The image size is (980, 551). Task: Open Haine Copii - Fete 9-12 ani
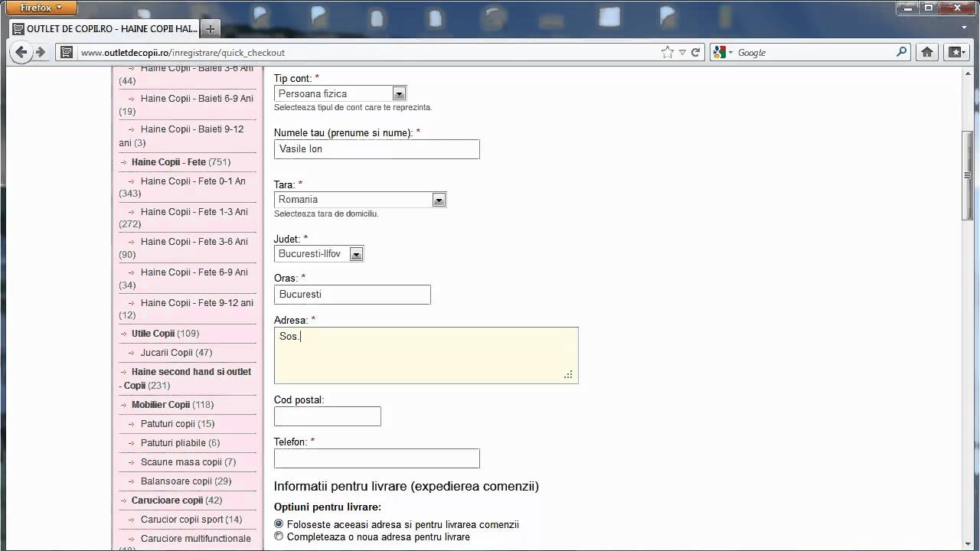pyautogui.click(x=197, y=303)
